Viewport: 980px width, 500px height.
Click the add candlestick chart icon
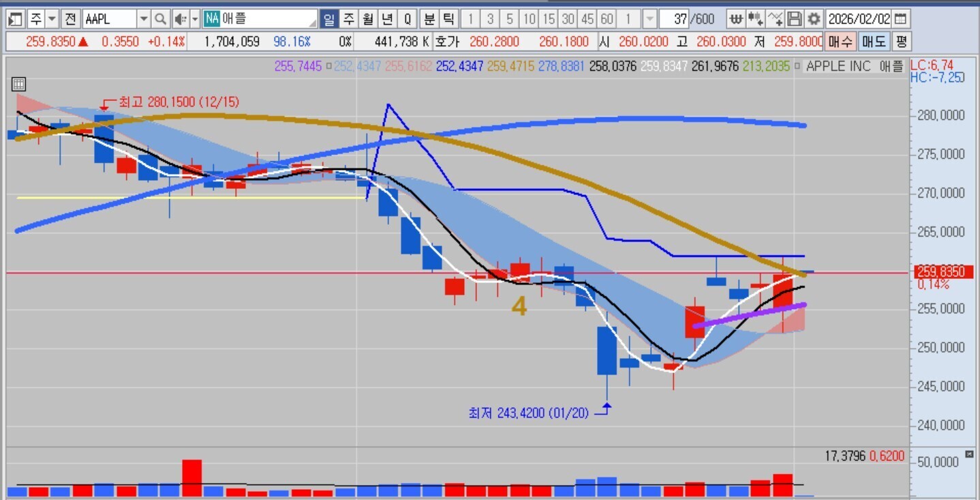pos(755,18)
